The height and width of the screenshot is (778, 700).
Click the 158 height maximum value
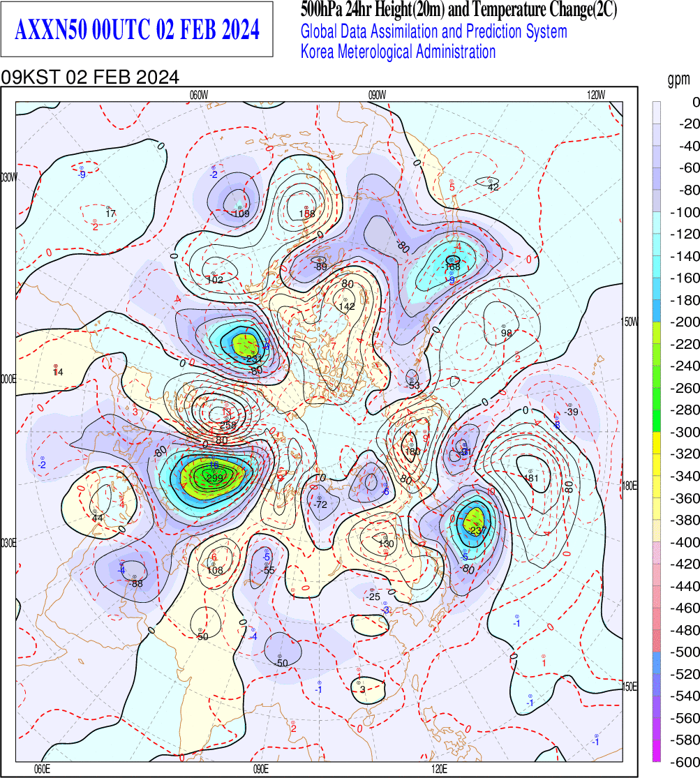click(307, 214)
